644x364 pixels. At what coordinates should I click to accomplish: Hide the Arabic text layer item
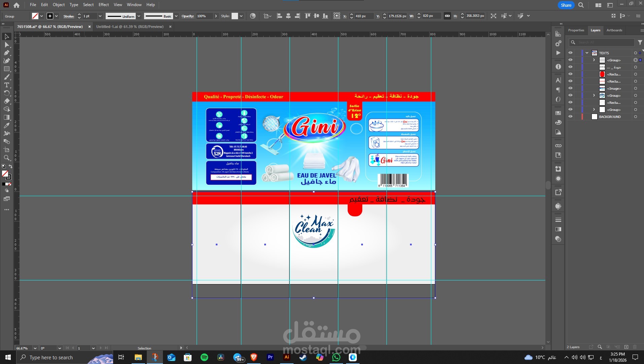[570, 67]
